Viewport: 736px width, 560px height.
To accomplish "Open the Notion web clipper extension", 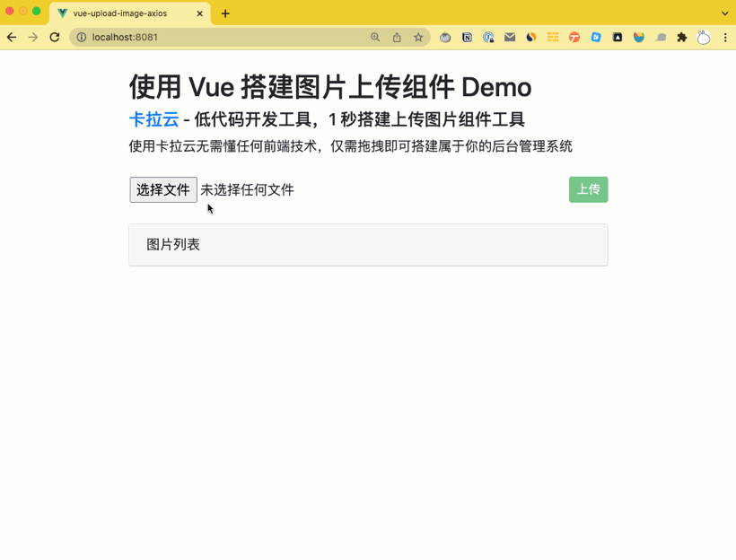I will point(467,38).
